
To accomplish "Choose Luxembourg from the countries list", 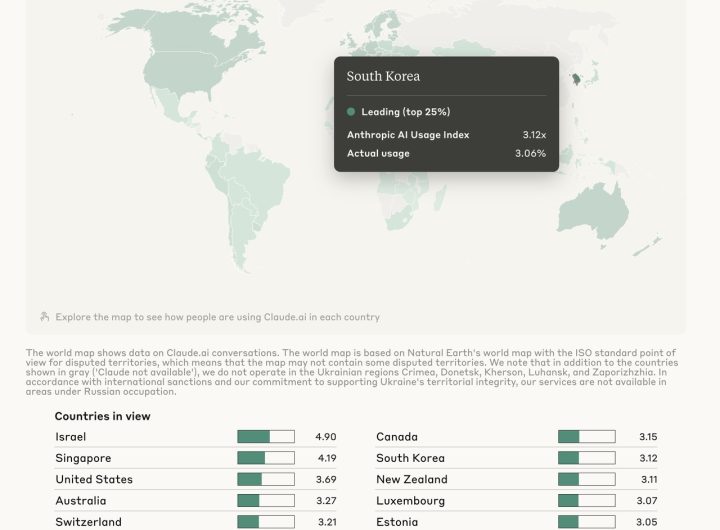I will [x=411, y=501].
